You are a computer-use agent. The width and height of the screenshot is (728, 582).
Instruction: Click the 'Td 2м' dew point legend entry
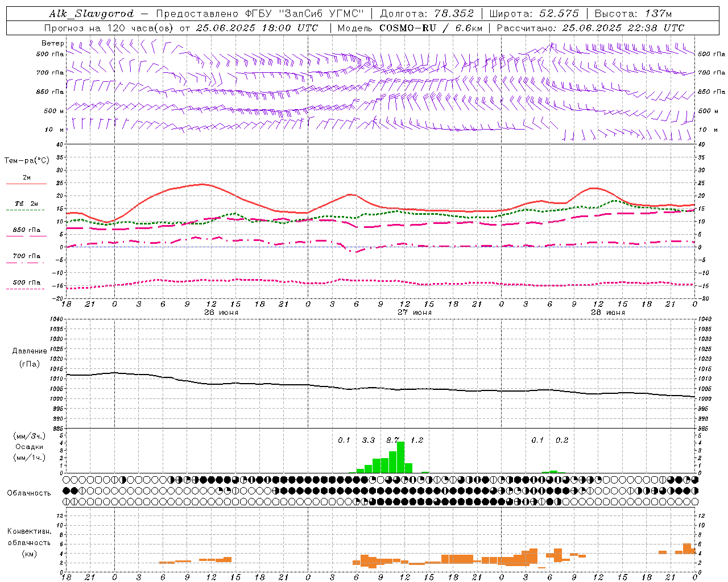[27, 205]
